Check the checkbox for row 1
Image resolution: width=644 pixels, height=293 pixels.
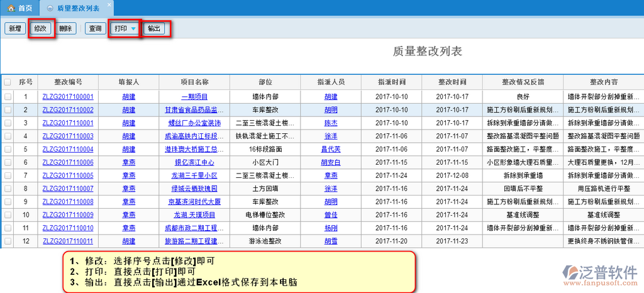coord(8,97)
